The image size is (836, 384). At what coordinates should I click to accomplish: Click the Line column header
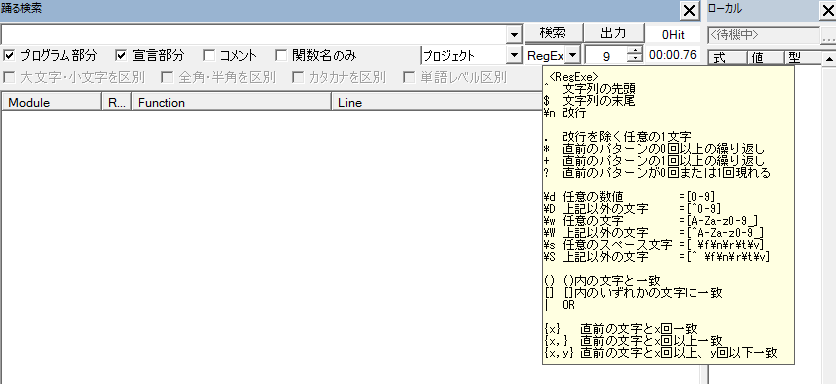pos(437,102)
